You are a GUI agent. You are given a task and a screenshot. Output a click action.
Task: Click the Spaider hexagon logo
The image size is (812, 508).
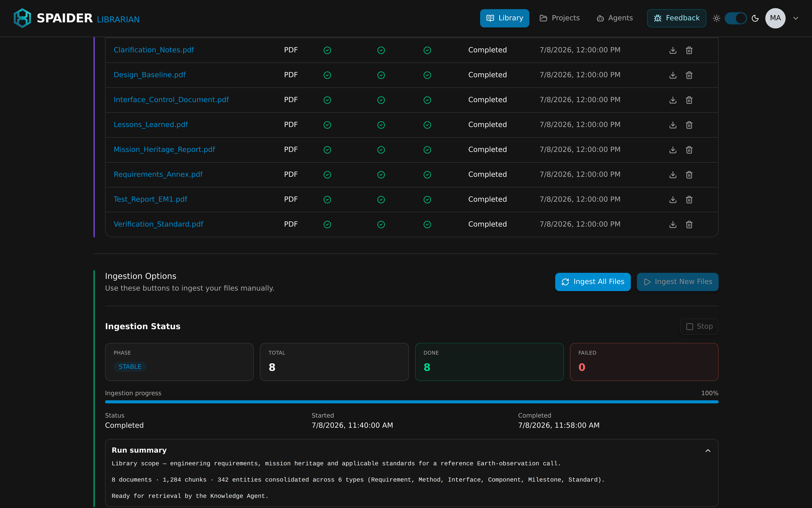pos(22,18)
